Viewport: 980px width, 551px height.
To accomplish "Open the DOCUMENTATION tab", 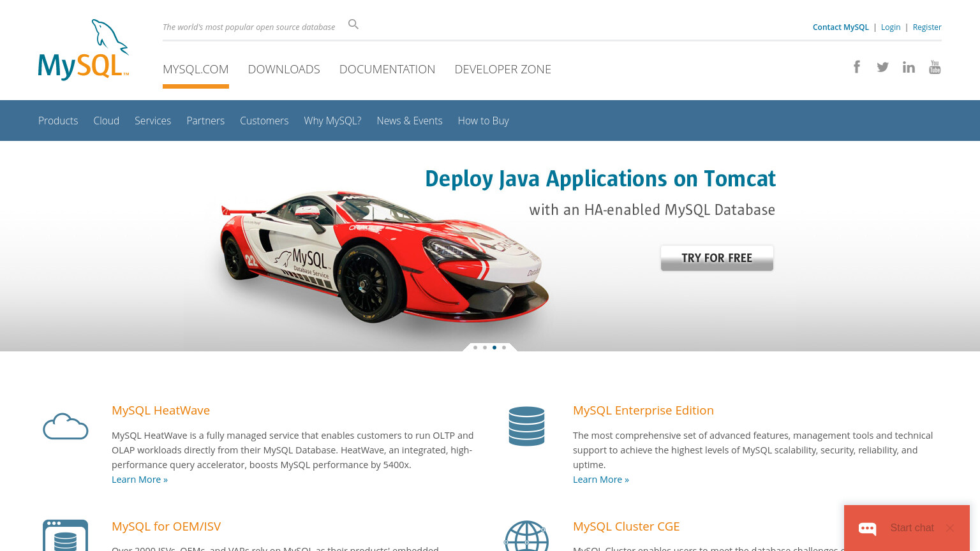I will click(x=387, y=69).
